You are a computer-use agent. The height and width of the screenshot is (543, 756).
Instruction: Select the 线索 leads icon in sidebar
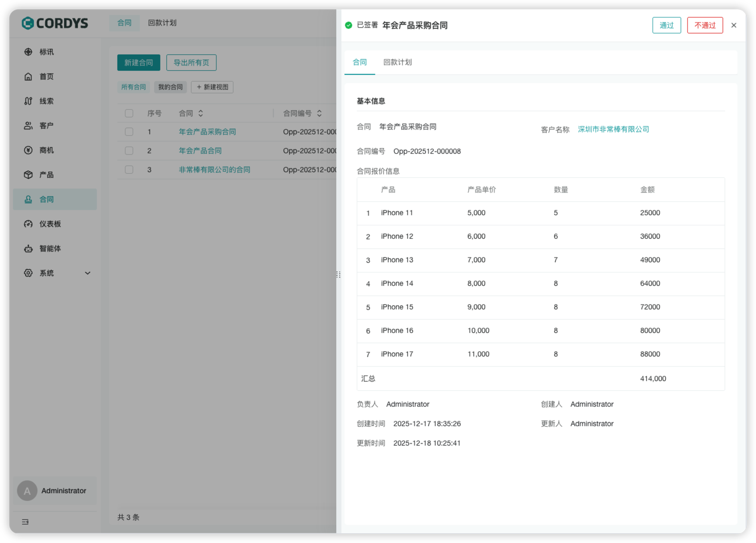46,101
